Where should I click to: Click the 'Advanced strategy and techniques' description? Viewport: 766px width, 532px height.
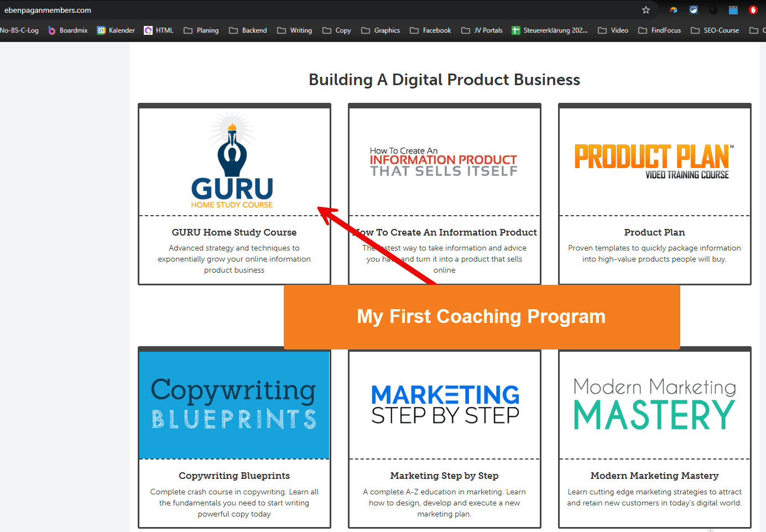click(x=234, y=259)
